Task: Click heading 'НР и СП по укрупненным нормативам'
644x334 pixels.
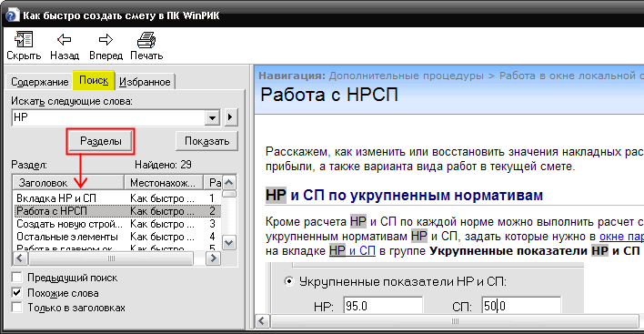Action: click(x=404, y=195)
